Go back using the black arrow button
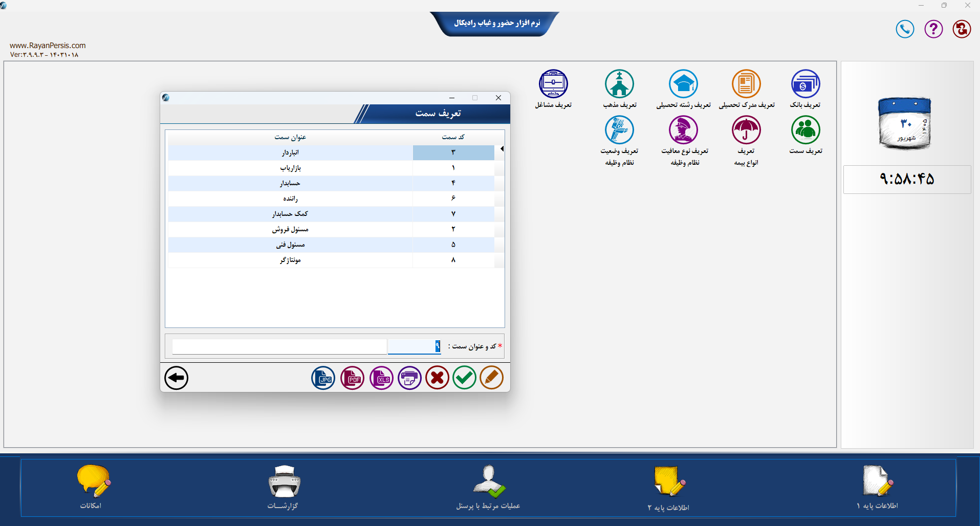Image resolution: width=980 pixels, height=526 pixels. click(x=177, y=378)
